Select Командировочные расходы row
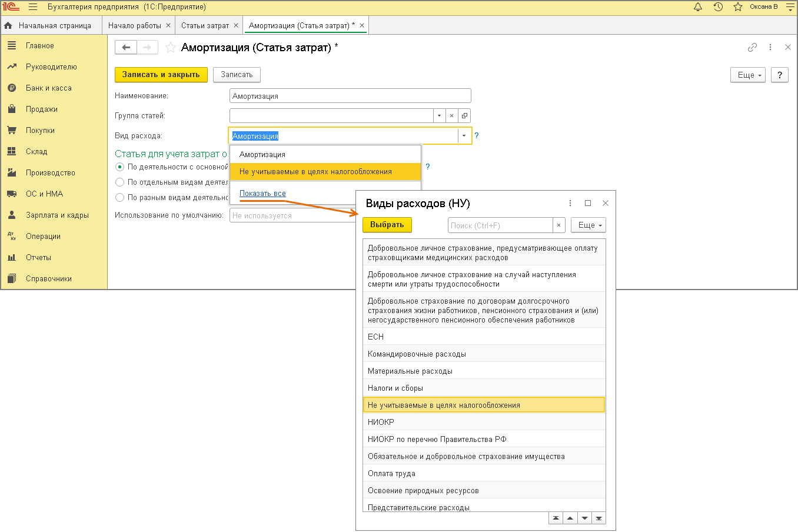This screenshot has height=532, width=798. 484,354
